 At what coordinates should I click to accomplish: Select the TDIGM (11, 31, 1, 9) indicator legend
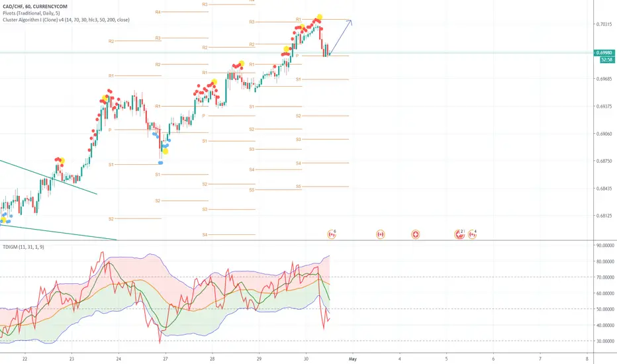[x=23, y=247]
